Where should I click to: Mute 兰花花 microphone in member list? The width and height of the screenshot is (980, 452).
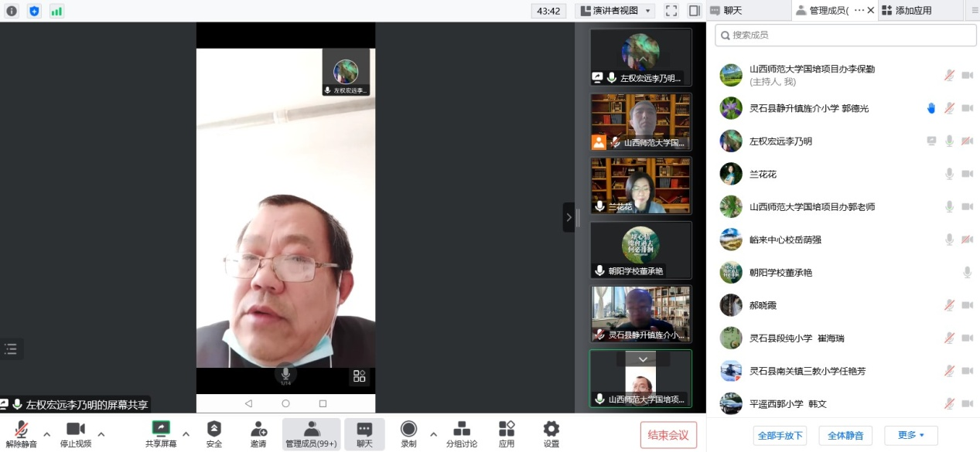(949, 174)
